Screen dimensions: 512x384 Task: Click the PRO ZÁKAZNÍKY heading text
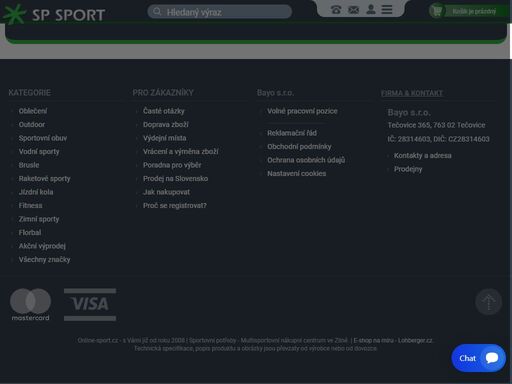pyautogui.click(x=163, y=93)
